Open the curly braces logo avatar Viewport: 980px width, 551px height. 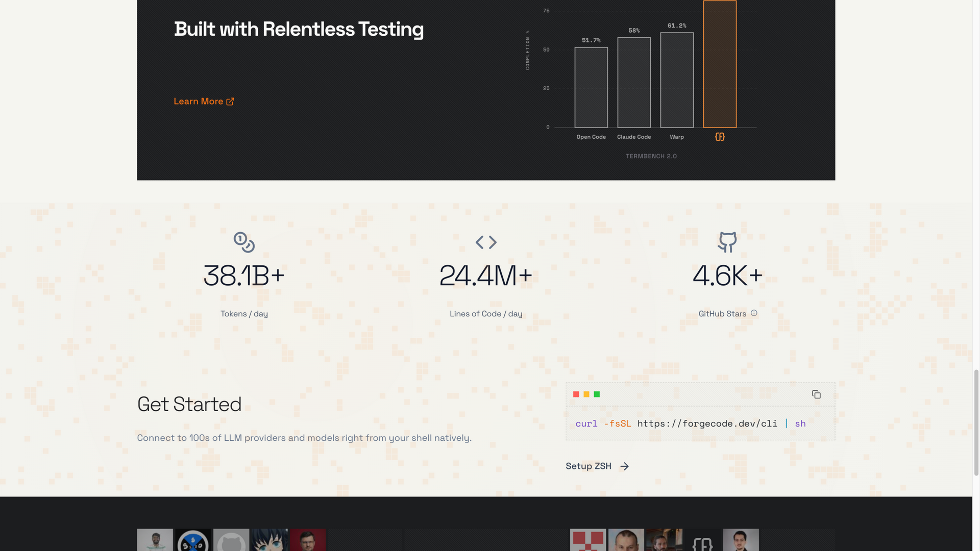[702, 540]
